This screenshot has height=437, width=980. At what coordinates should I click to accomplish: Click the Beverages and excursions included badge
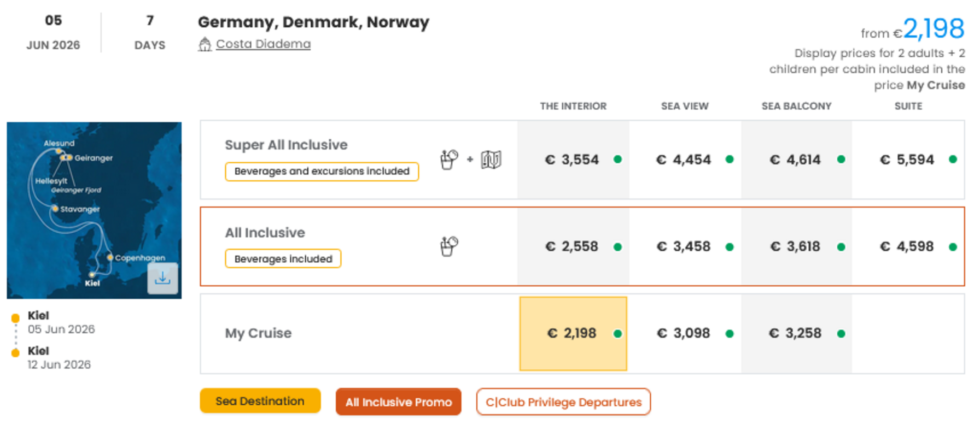click(322, 172)
